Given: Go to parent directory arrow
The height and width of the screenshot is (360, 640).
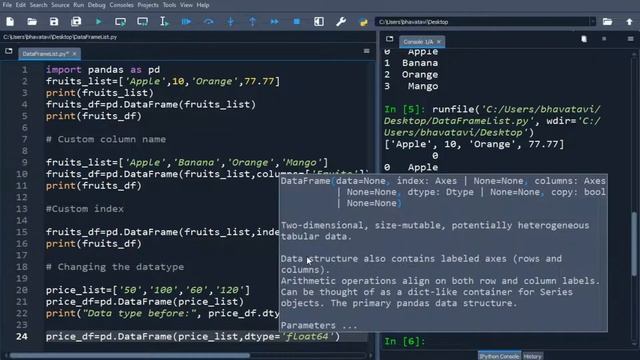Looking at the screenshot, I should [629, 22].
